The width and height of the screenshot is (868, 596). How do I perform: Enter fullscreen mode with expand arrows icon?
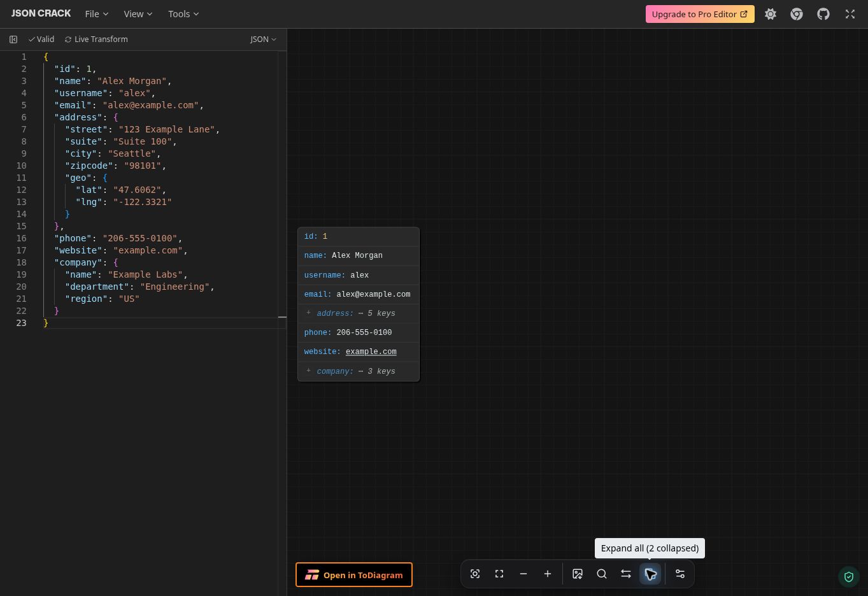850,14
